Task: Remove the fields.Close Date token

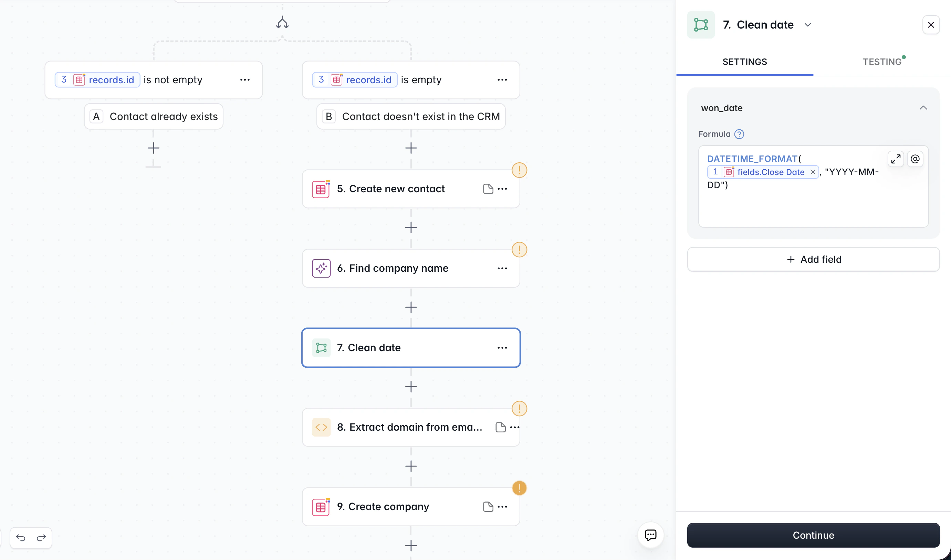Action: tap(813, 172)
